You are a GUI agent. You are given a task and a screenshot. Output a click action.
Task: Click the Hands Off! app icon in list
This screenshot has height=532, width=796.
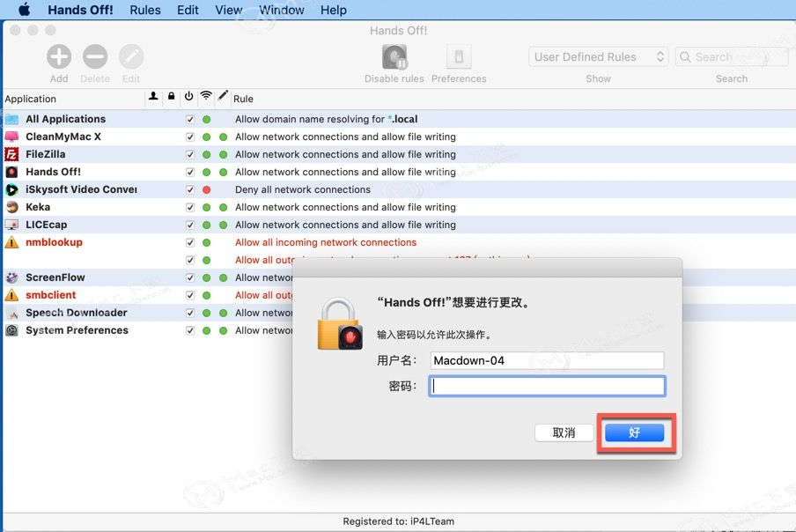11,172
